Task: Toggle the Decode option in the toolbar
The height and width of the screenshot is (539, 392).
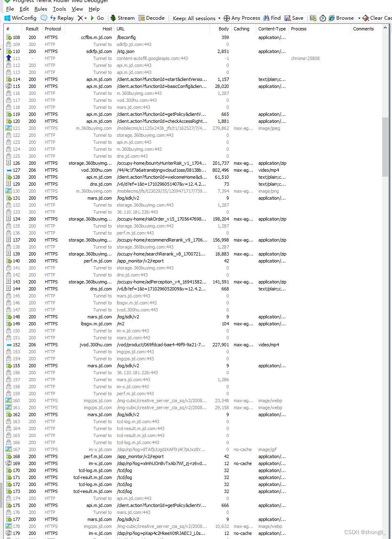Action: click(151, 18)
